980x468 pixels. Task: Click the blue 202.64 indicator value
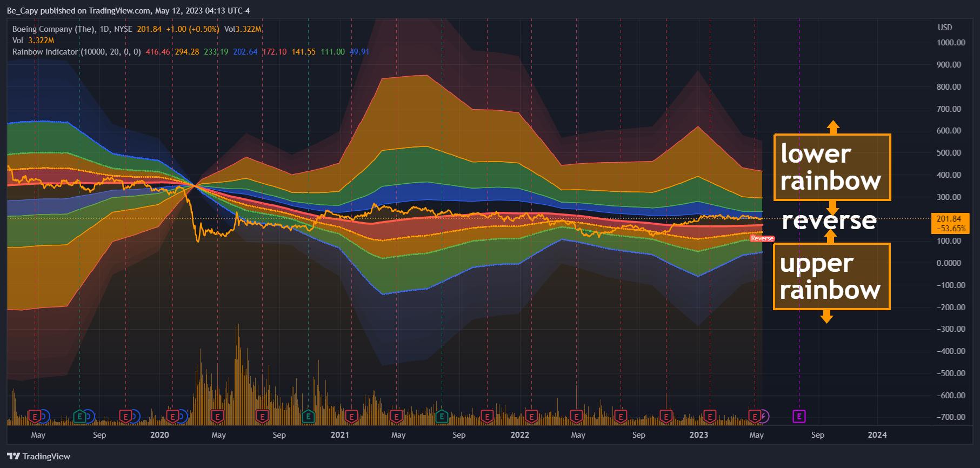click(245, 52)
